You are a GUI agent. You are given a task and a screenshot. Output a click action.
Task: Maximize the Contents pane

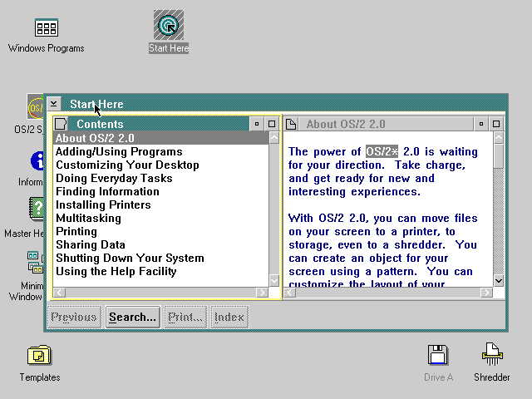coord(272,124)
